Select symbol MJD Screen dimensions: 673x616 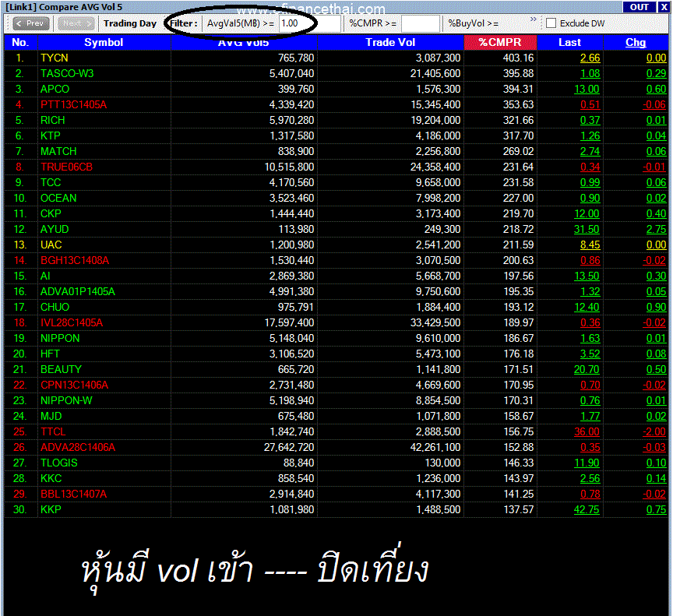[x=51, y=417]
